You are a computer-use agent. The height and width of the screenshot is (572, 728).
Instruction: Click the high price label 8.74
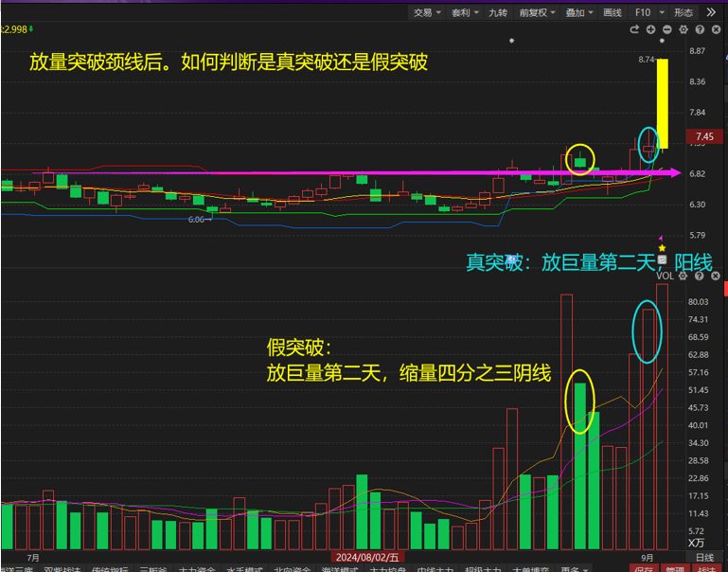pyautogui.click(x=646, y=60)
